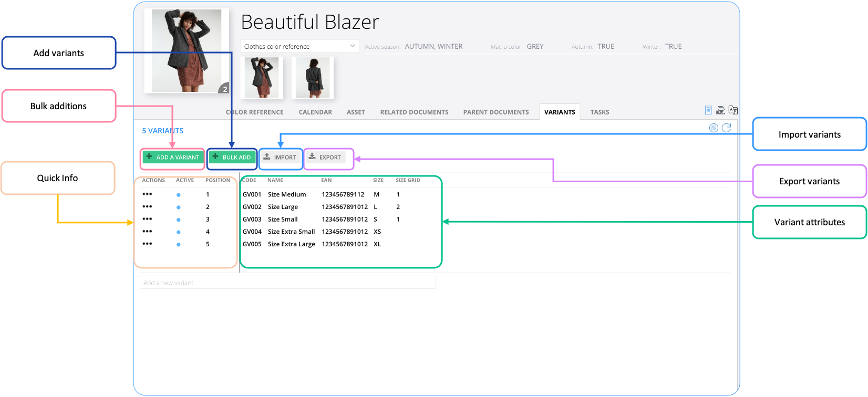Toggle active dot for Size Extra Small
The width and height of the screenshot is (868, 397).
pyautogui.click(x=179, y=232)
